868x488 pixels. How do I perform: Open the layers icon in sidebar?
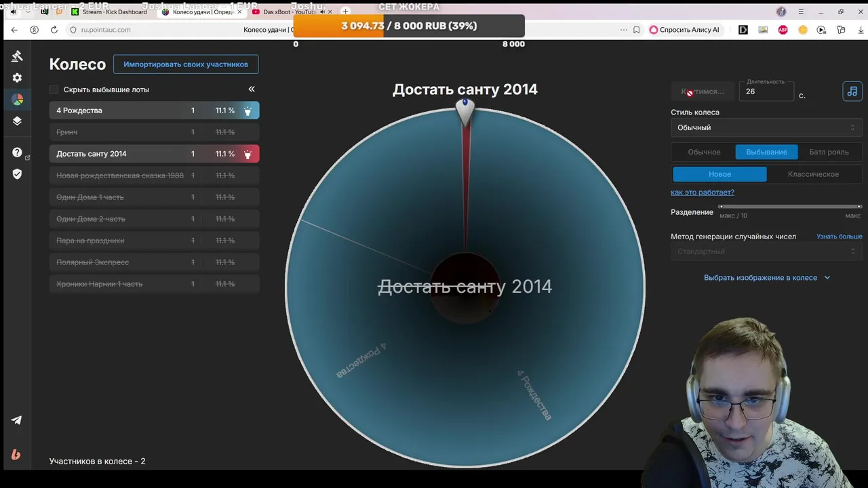(17, 121)
